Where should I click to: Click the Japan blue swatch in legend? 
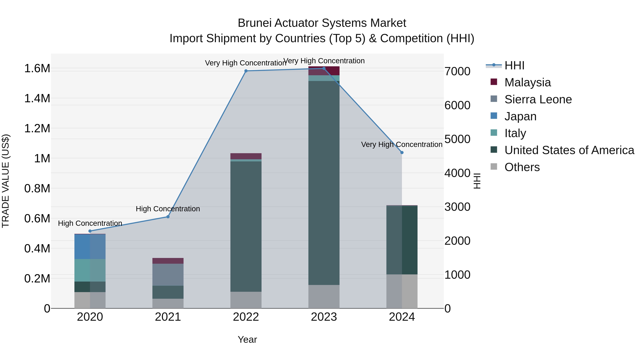point(494,116)
